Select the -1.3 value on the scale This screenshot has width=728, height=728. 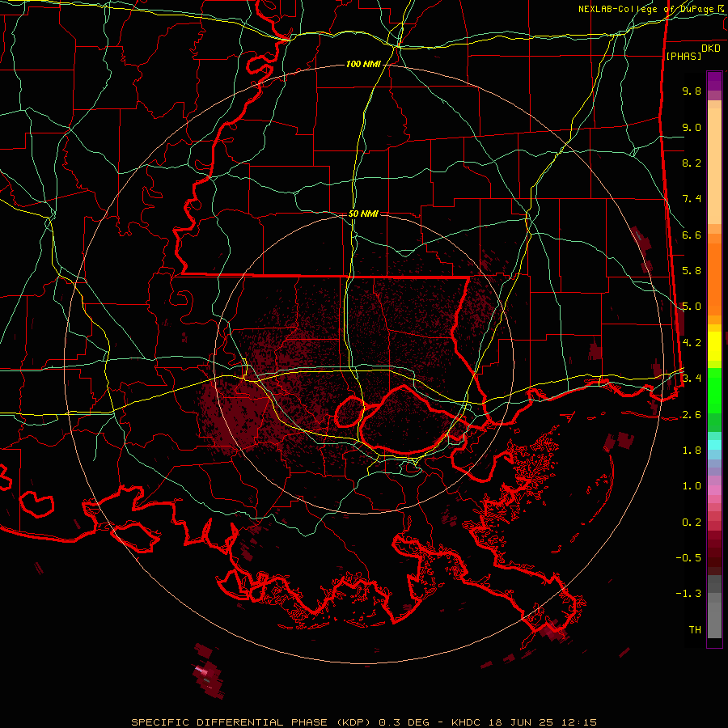point(688,594)
